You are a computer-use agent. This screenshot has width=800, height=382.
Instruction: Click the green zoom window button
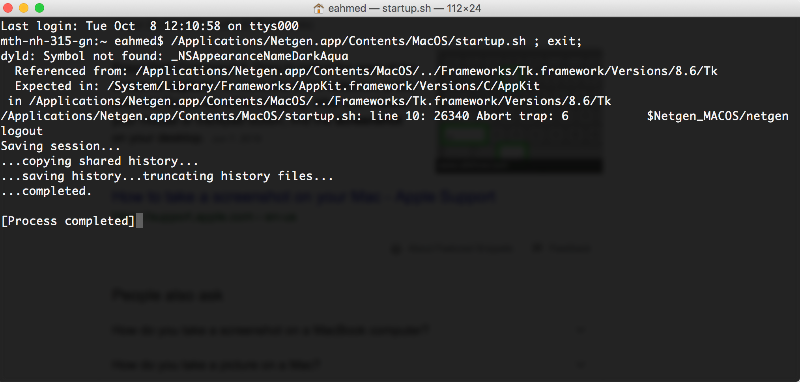click(x=39, y=8)
